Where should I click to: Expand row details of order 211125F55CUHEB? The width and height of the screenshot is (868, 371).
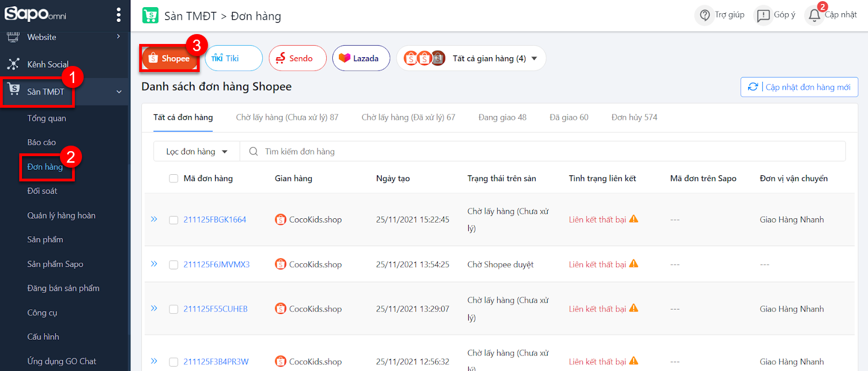[154, 308]
